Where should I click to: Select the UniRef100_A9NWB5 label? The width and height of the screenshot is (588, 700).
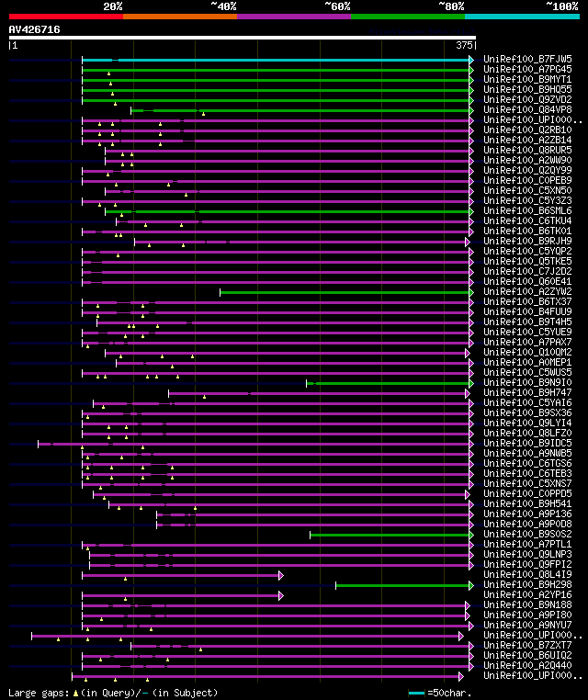(x=527, y=453)
